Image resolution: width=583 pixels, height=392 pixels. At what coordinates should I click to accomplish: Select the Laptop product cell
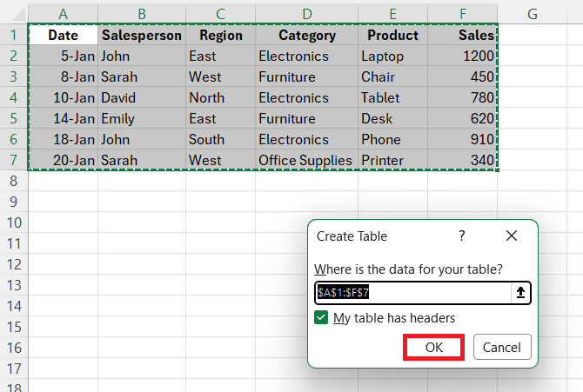click(392, 56)
